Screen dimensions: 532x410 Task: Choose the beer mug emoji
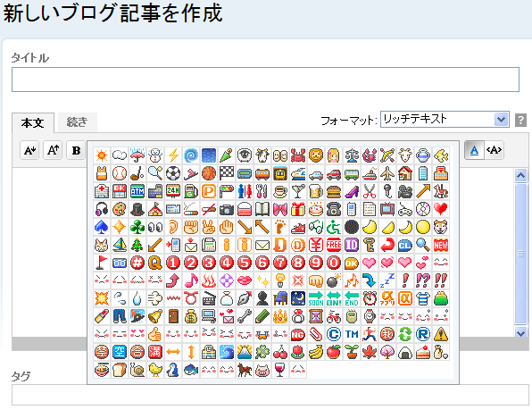[x=316, y=191]
